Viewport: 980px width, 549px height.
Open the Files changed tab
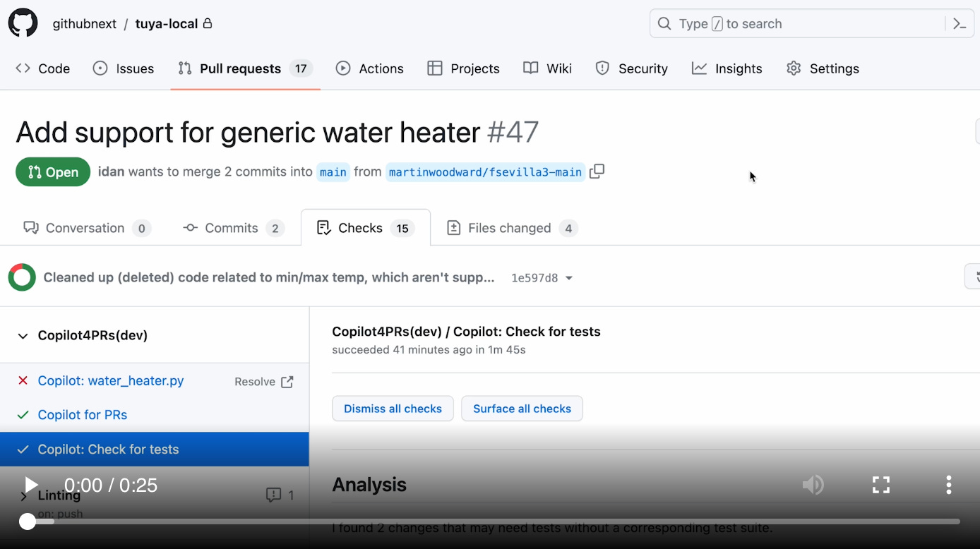tap(513, 228)
